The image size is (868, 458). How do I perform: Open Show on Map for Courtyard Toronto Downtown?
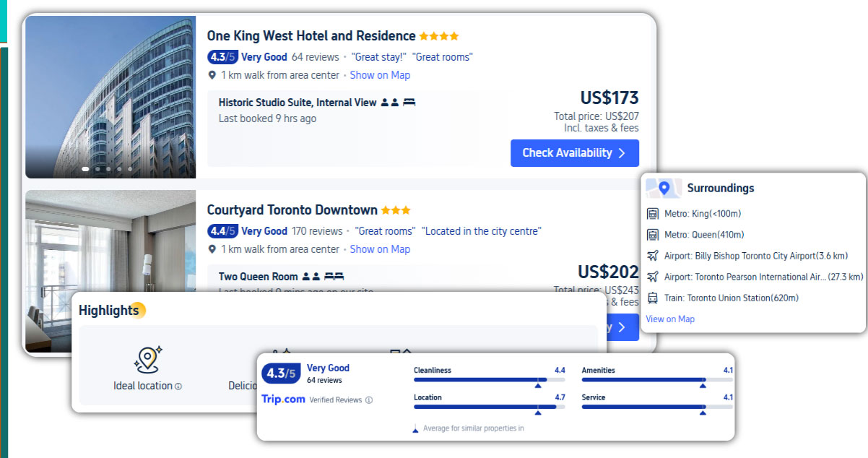pyautogui.click(x=381, y=249)
